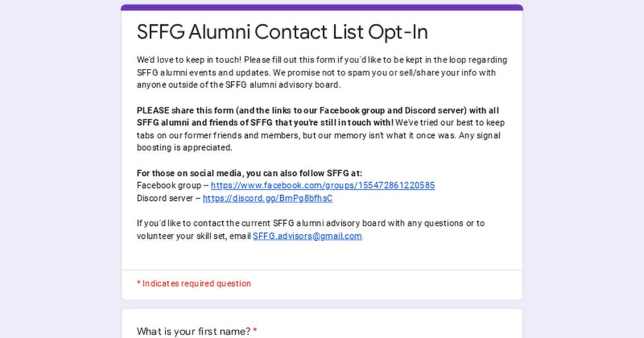
Task: Click the "For those on social media" heading
Action: [249, 173]
